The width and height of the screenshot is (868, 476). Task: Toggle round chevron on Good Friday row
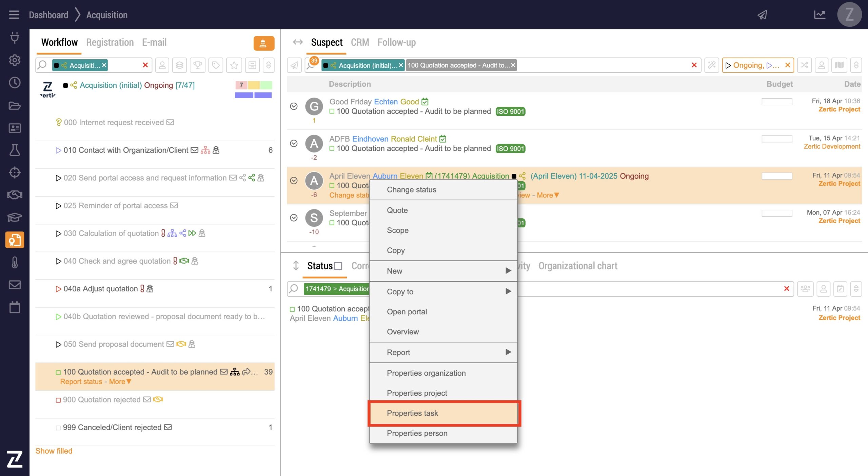point(294,106)
